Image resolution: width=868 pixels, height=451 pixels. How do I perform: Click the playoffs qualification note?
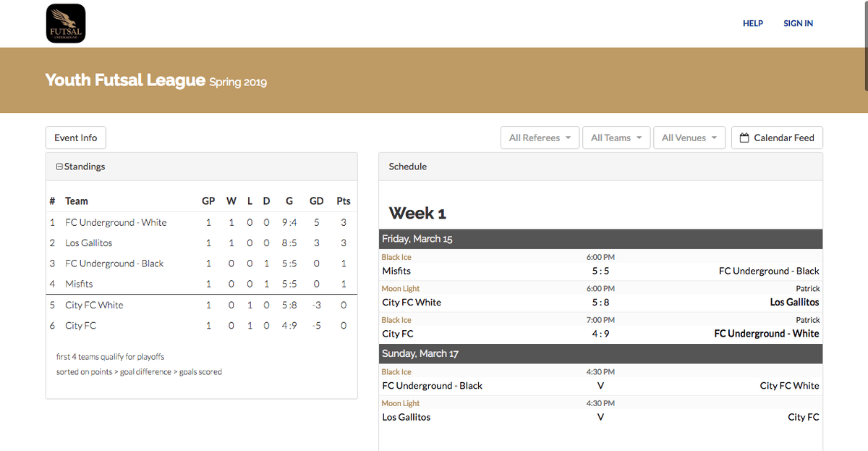(110, 357)
